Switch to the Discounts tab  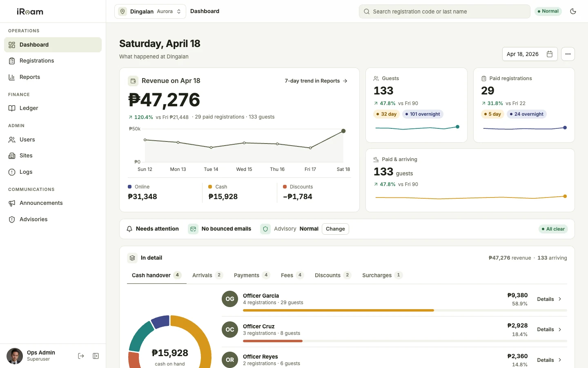pos(333,275)
